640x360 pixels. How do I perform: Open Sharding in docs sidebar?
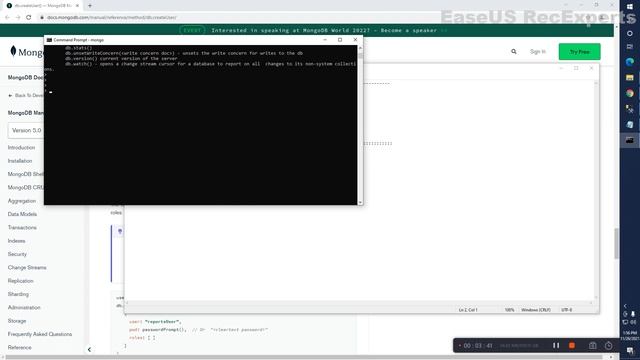point(18,294)
